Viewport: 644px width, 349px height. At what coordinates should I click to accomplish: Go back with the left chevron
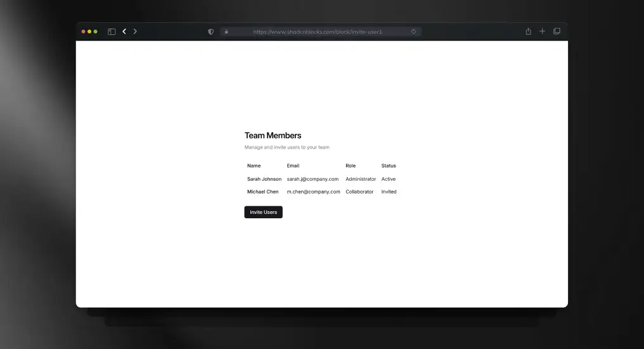tap(124, 31)
